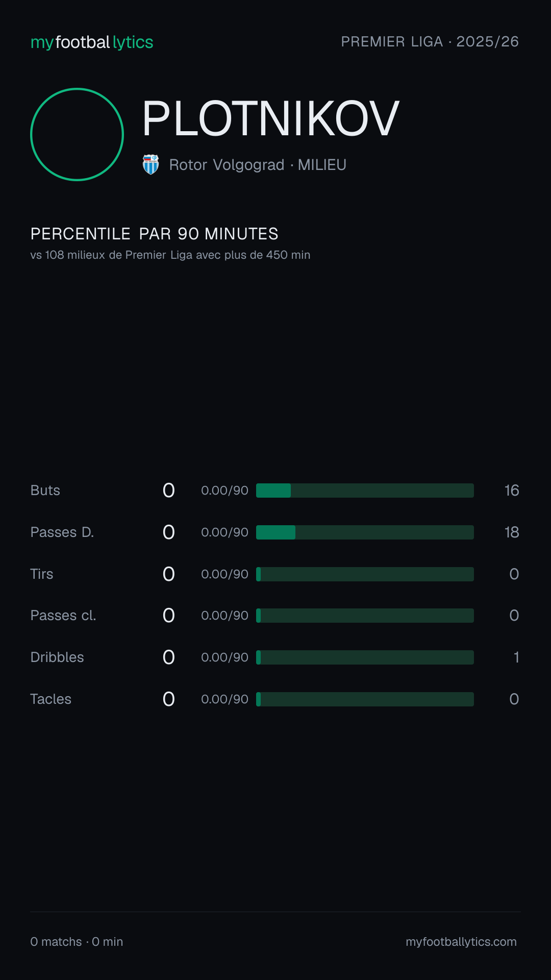Select the Dribbles percentile bar
Screen dimensions: 551x980
pos(365,657)
